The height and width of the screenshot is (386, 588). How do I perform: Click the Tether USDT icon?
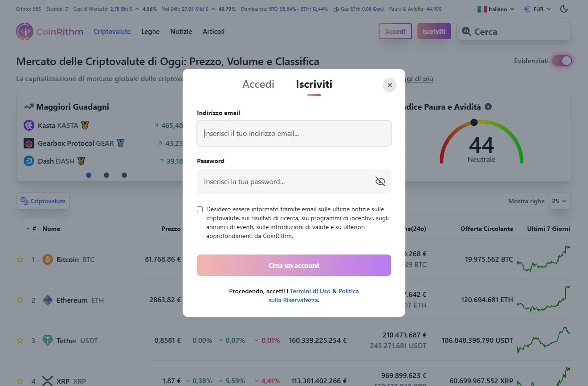(x=48, y=340)
